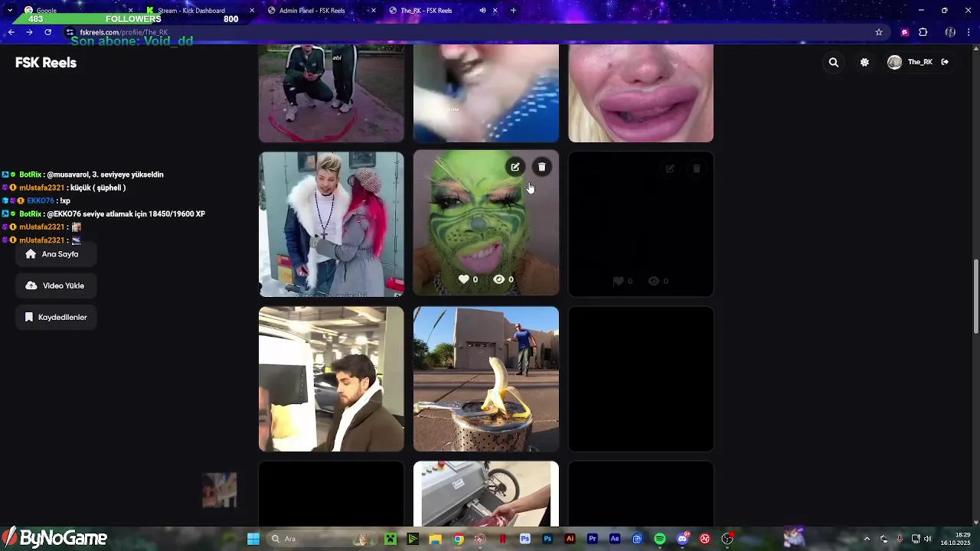
Task: Open Adobe Illustrator from the taskbar
Action: [570, 539]
